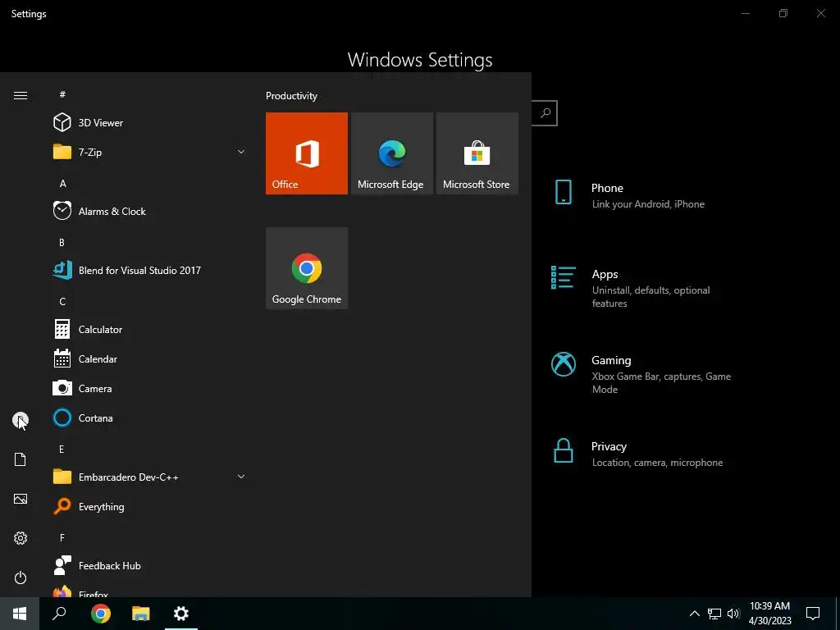Click the letter B section header
Screen dimensions: 840x630
coord(62,242)
